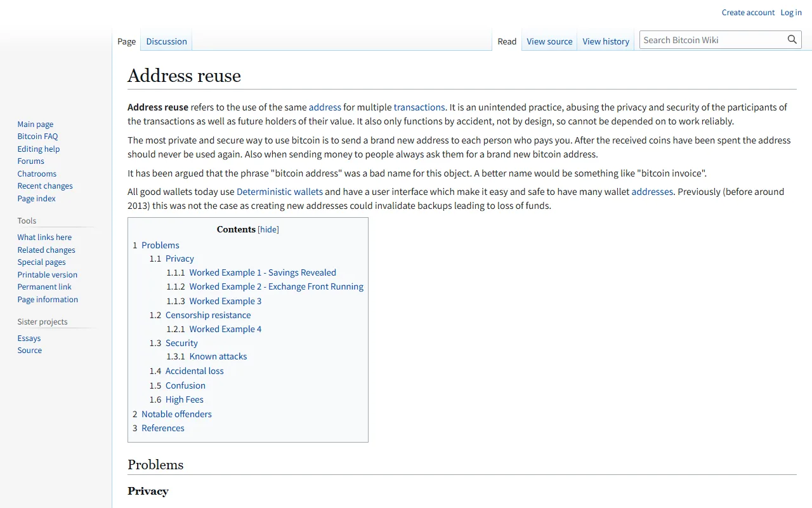Follow the 'addresses' link in intro text
The image size is (812, 508).
(652, 192)
